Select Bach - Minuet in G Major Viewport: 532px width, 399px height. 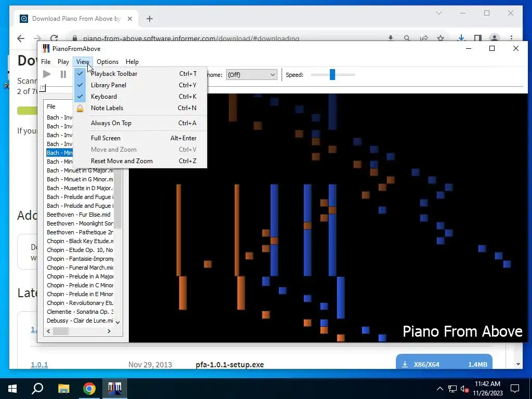80,170
